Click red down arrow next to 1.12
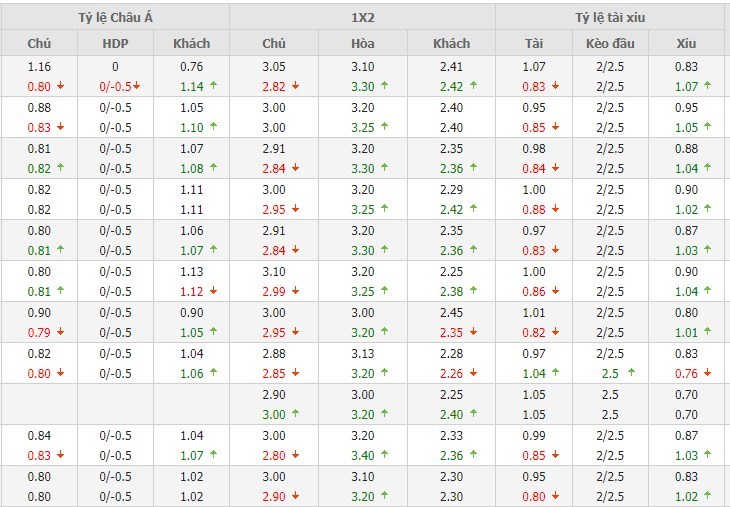The width and height of the screenshot is (730, 507). pyautogui.click(x=213, y=291)
